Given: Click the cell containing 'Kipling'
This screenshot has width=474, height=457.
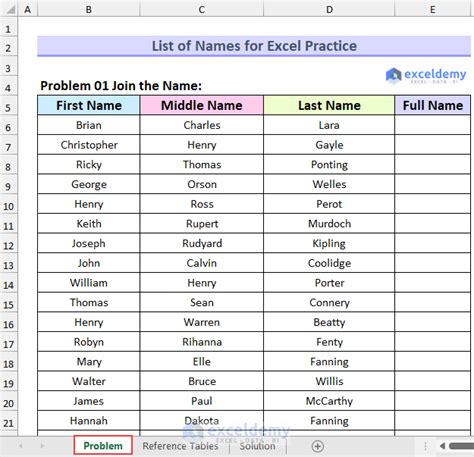Looking at the screenshot, I should (329, 243).
